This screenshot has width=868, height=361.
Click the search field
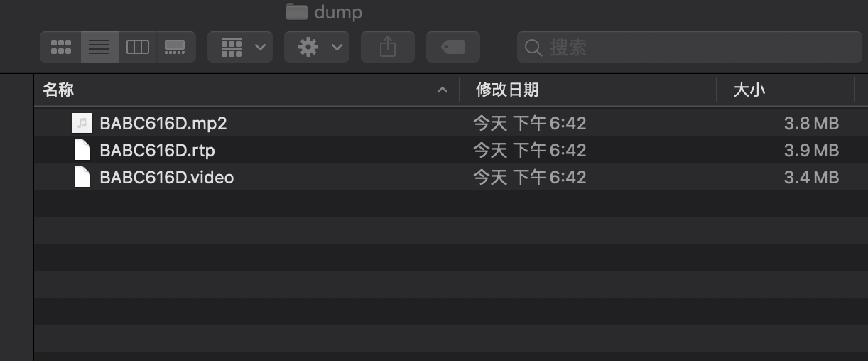tap(689, 48)
